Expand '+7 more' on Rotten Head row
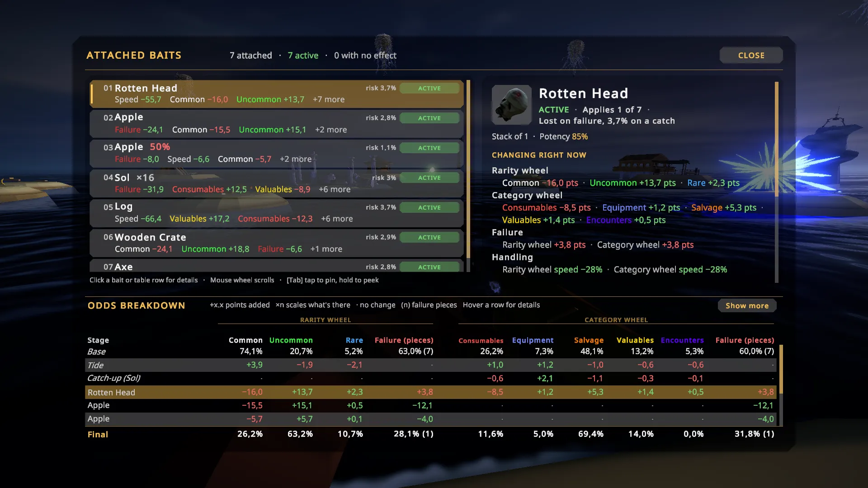The width and height of the screenshot is (868, 488). tap(329, 99)
